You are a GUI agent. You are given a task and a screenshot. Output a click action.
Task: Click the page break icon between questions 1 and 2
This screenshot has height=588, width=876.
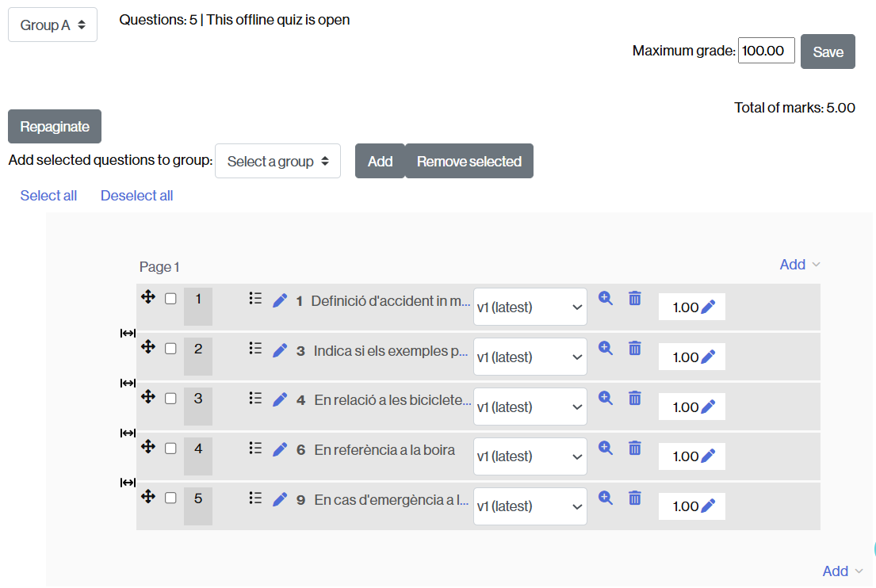coord(128,333)
